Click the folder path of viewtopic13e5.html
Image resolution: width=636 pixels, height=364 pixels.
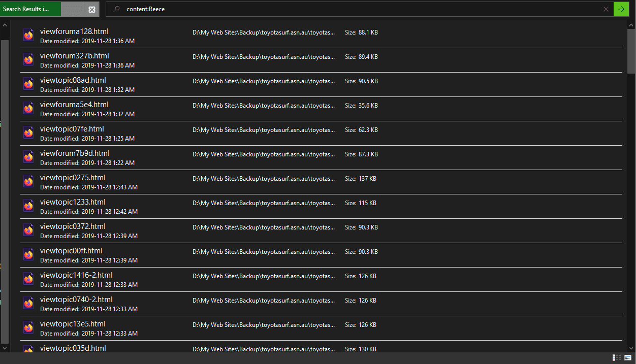point(264,325)
